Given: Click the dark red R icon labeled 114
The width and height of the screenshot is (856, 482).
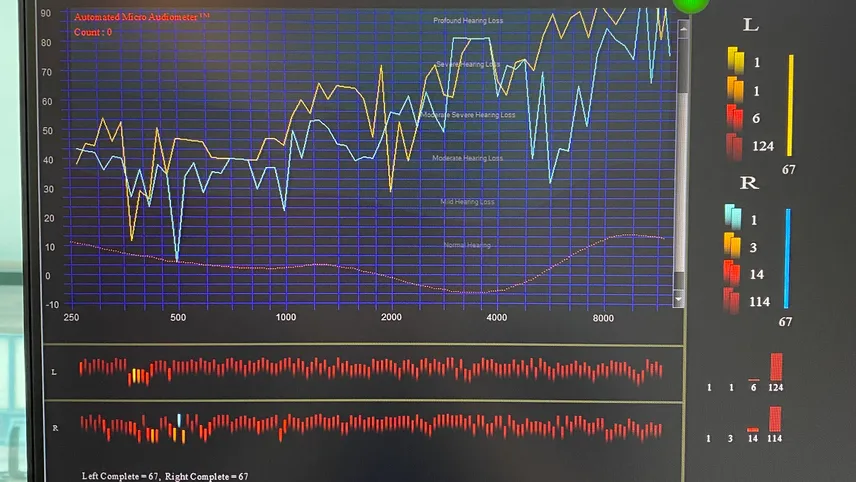Looking at the screenshot, I should click(731, 301).
